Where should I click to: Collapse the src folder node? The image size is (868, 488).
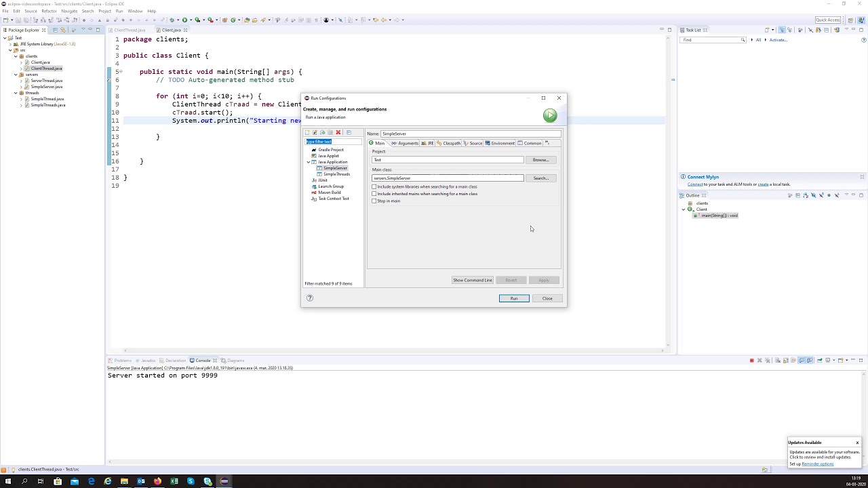10,50
